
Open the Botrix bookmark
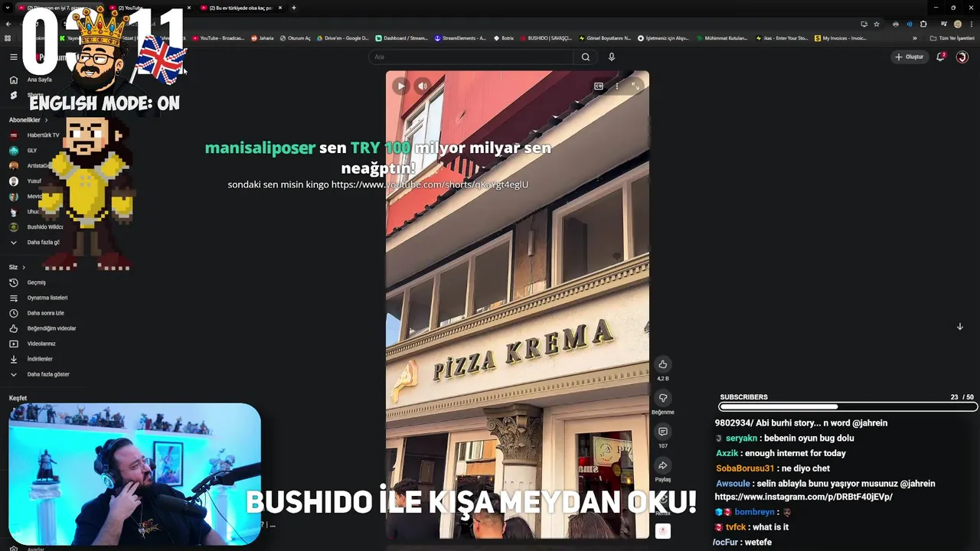click(503, 37)
